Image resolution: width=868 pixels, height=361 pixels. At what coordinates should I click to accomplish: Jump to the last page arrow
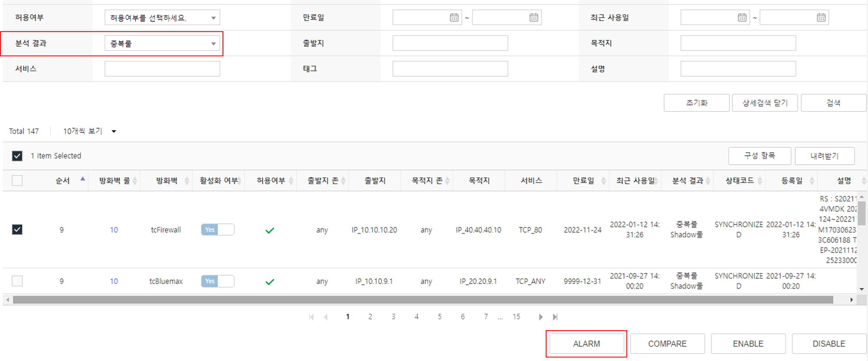pos(555,317)
